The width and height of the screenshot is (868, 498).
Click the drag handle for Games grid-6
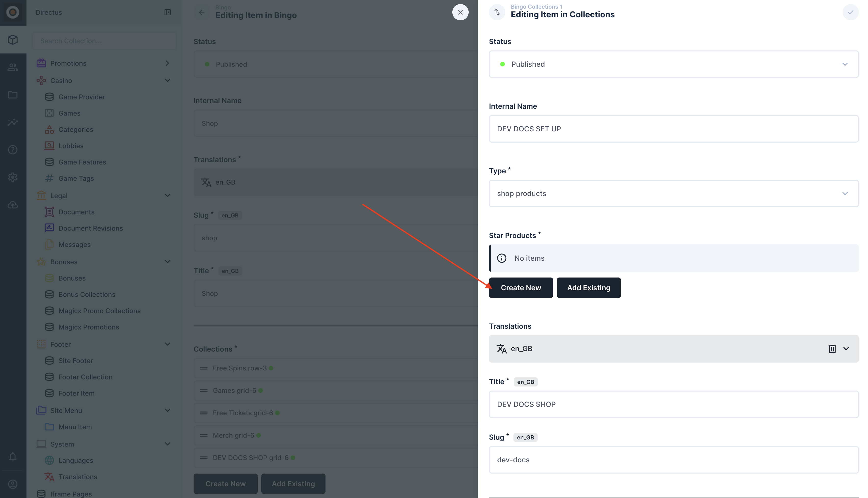point(204,391)
